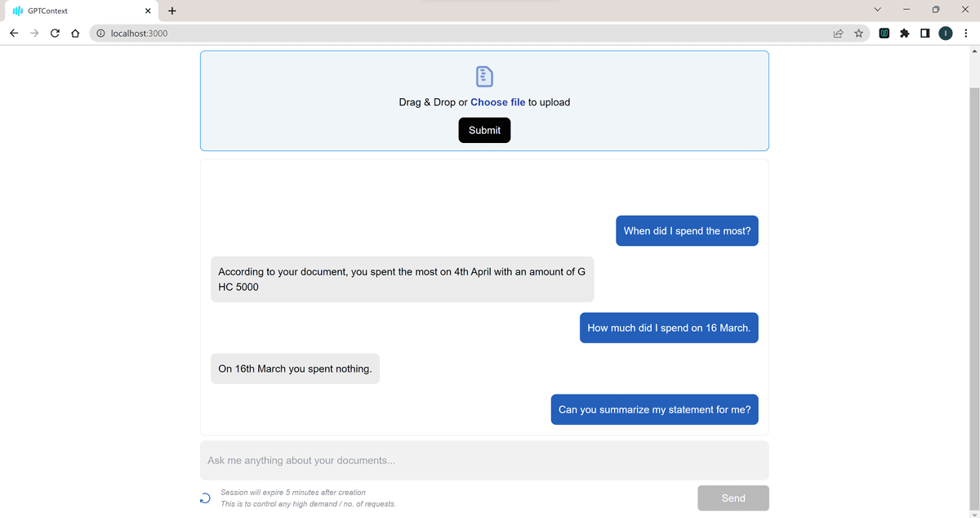Open a new browser tab
980x518 pixels.
click(172, 11)
